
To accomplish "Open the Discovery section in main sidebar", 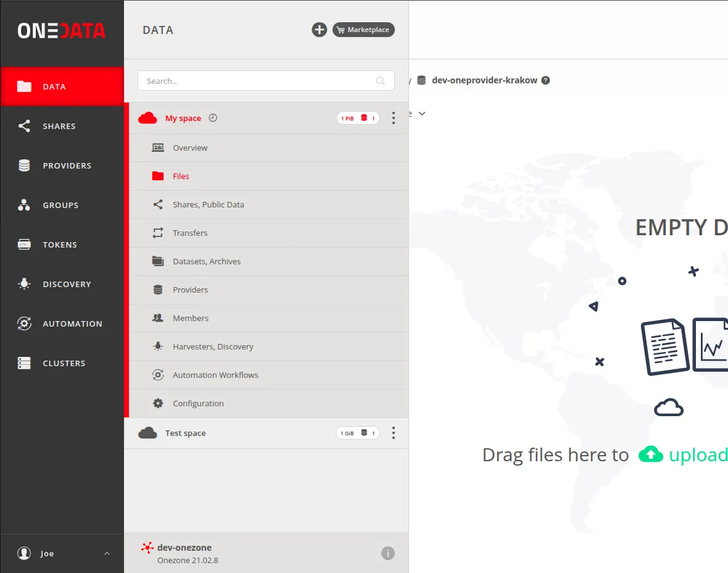I will tap(62, 284).
